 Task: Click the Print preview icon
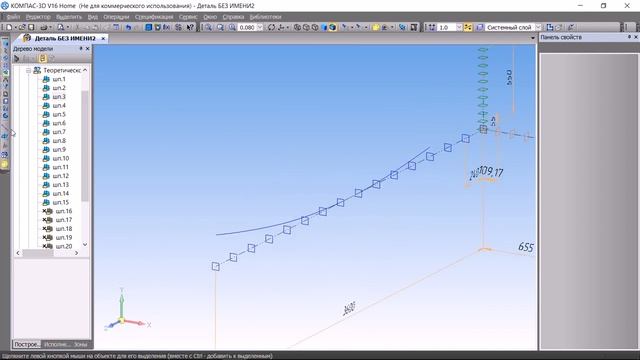point(60,27)
